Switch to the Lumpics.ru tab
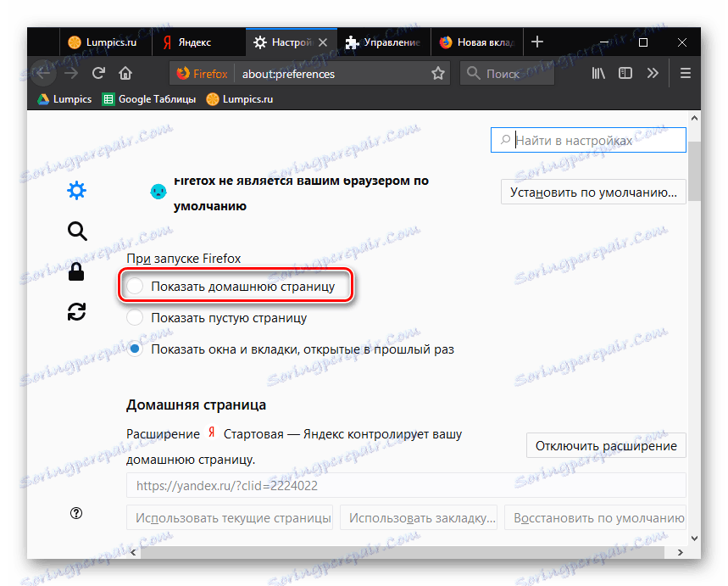 pyautogui.click(x=106, y=42)
